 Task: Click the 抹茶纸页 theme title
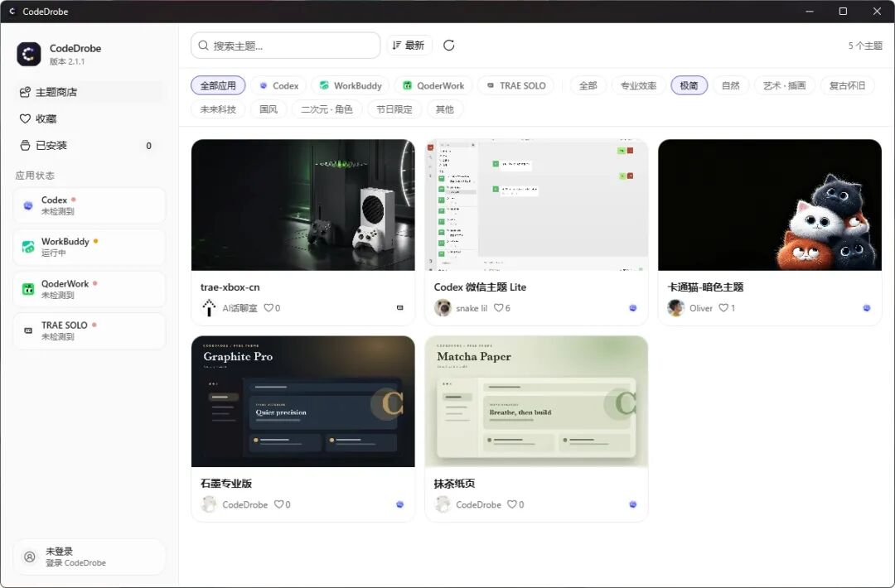pyautogui.click(x=454, y=483)
